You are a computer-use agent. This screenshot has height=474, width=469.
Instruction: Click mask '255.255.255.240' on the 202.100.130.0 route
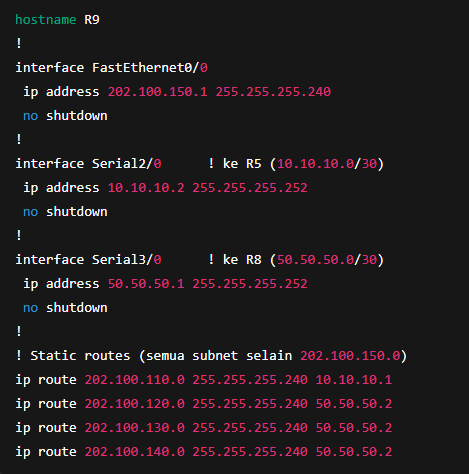point(250,428)
